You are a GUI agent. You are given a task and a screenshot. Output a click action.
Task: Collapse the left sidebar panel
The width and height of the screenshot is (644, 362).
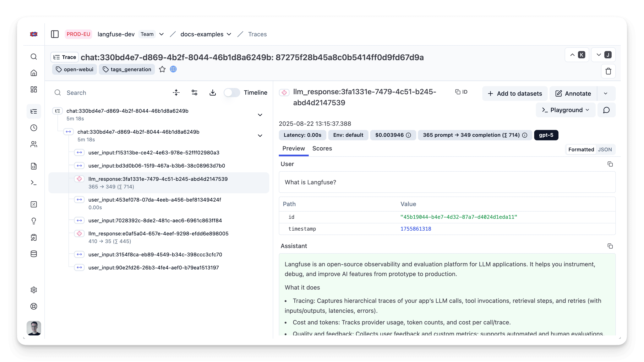55,34
